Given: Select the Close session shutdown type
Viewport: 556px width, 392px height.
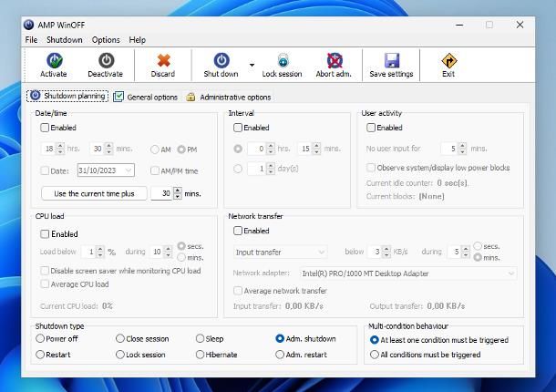Looking at the screenshot, I should [120, 338].
